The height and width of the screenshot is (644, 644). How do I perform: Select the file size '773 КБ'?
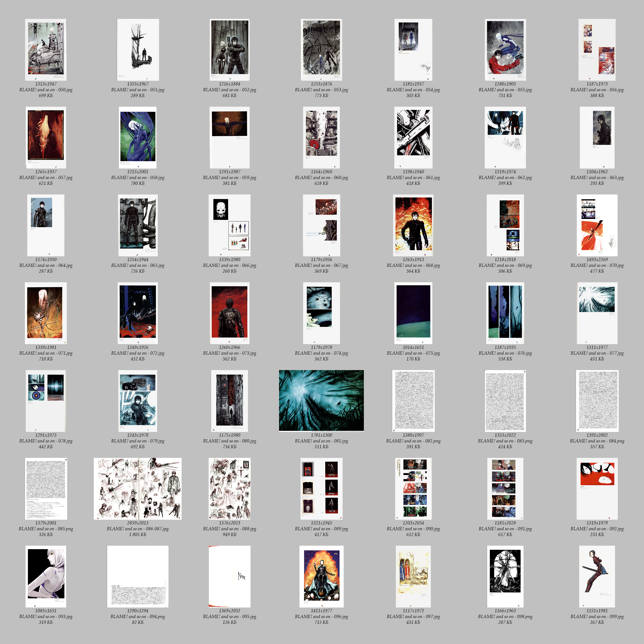pyautogui.click(x=321, y=95)
